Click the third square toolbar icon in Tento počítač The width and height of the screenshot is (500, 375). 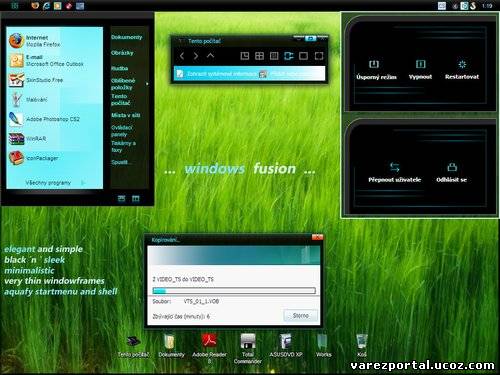pos(274,56)
